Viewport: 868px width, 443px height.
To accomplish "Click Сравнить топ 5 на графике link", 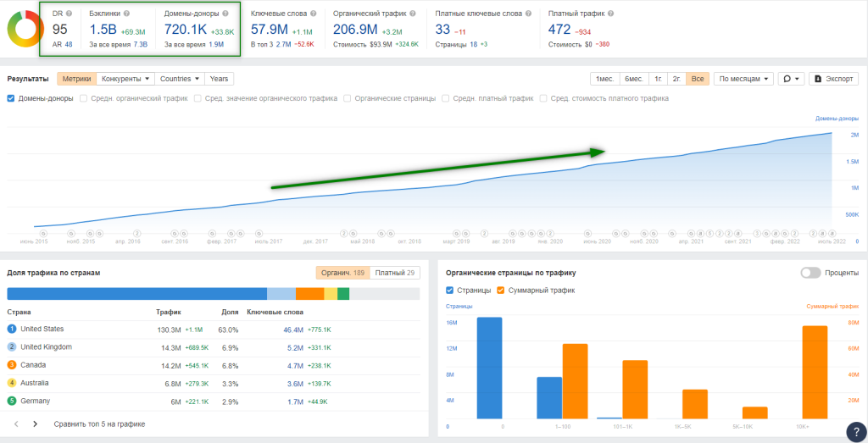I will tap(99, 424).
